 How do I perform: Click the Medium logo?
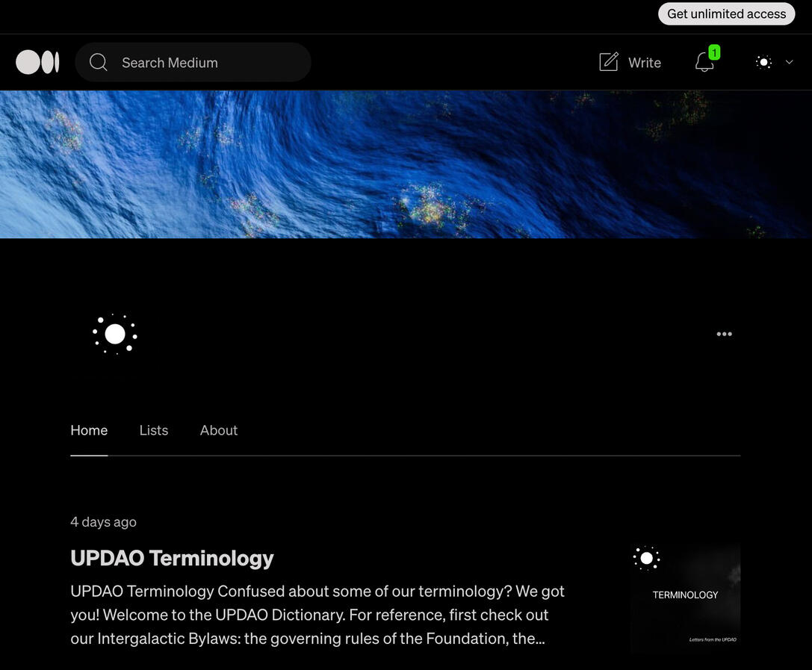tap(37, 62)
